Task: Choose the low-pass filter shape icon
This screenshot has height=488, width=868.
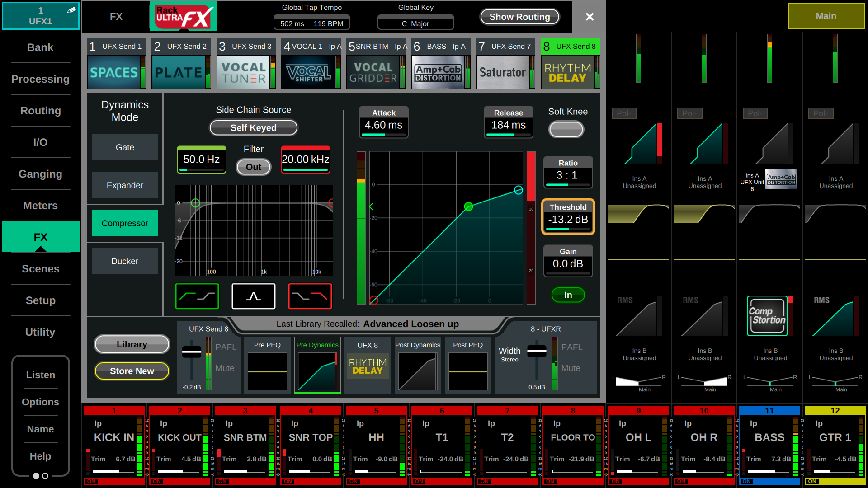Action: [310, 296]
